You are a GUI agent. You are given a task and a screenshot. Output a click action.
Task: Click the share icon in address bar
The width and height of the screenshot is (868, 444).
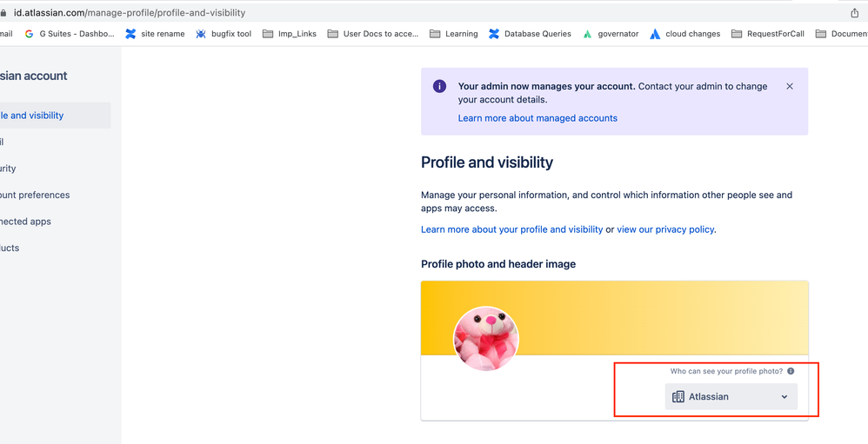tap(854, 13)
